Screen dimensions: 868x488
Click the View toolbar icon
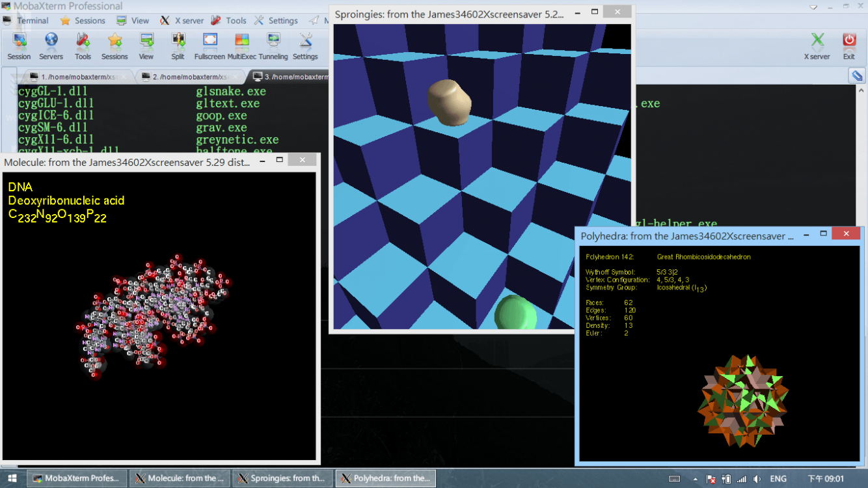pyautogui.click(x=146, y=46)
